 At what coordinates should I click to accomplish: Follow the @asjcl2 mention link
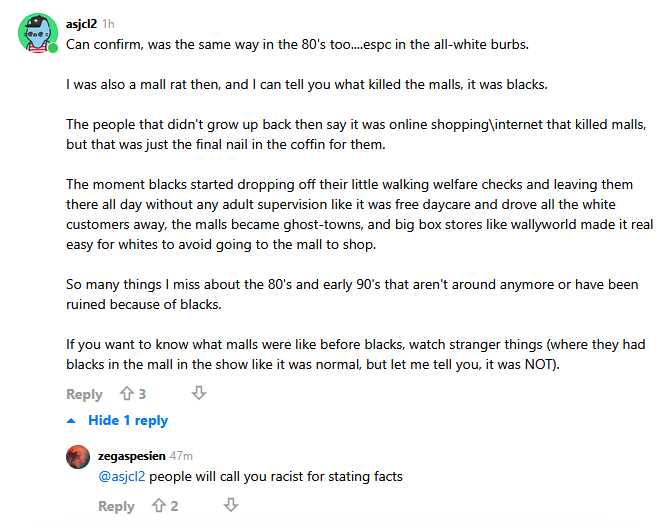(122, 476)
